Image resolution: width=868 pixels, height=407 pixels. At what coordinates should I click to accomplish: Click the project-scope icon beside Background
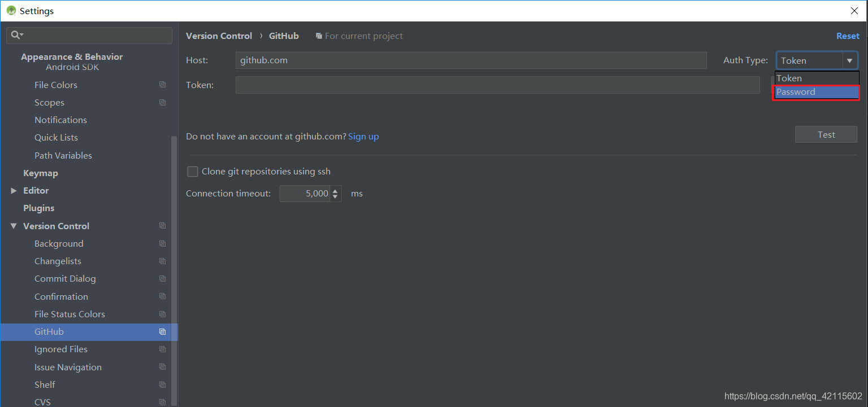click(x=163, y=243)
